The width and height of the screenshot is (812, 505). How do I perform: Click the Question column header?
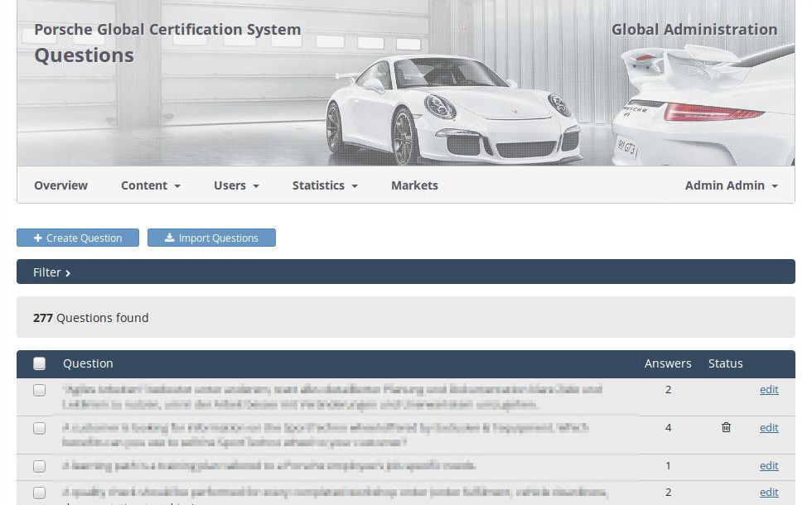click(88, 363)
